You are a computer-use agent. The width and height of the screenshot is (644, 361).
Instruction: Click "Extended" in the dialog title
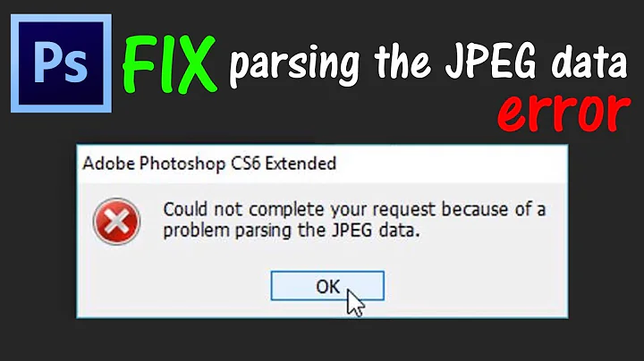301,164
